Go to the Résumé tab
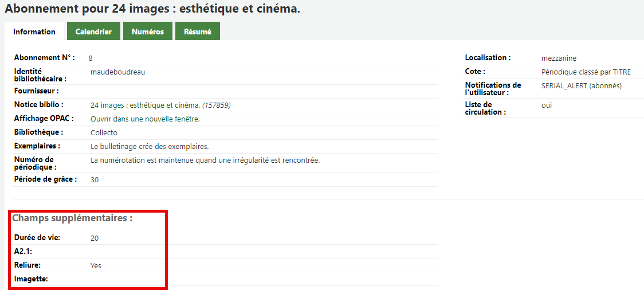644x290 pixels. pyautogui.click(x=198, y=32)
